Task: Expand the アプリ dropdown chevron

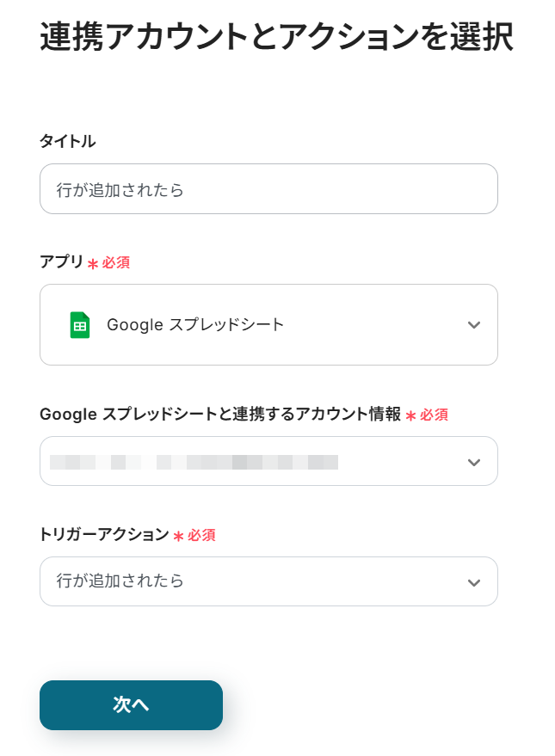Action: pos(473,325)
